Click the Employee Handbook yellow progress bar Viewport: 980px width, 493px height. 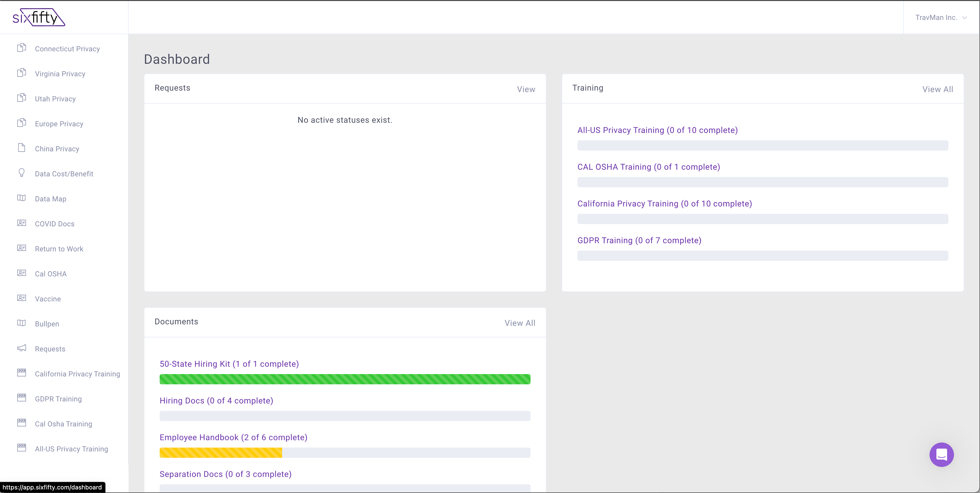[x=221, y=453]
